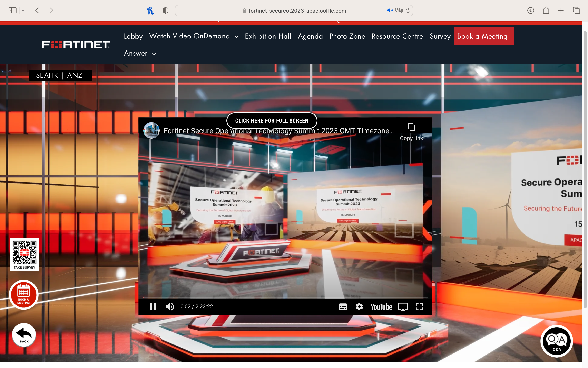Image resolution: width=588 pixels, height=368 pixels.
Task: Visit the Photo Zone
Action: (x=347, y=36)
